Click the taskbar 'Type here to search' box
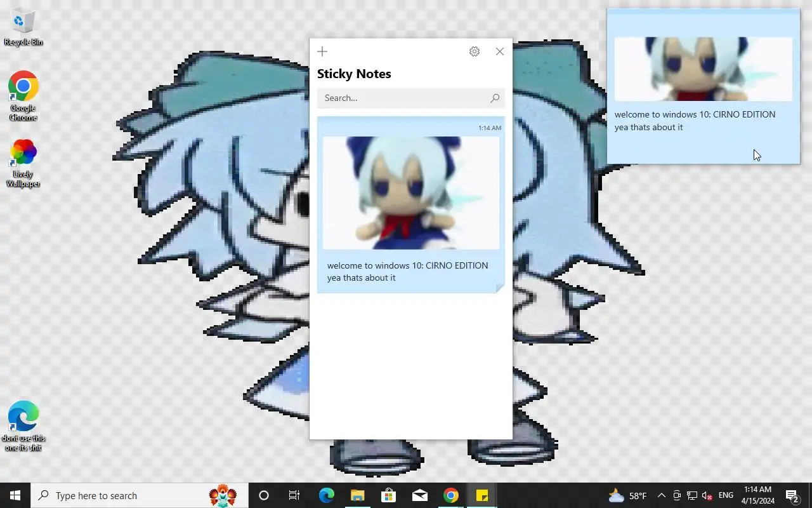The image size is (812, 508). [x=140, y=495]
